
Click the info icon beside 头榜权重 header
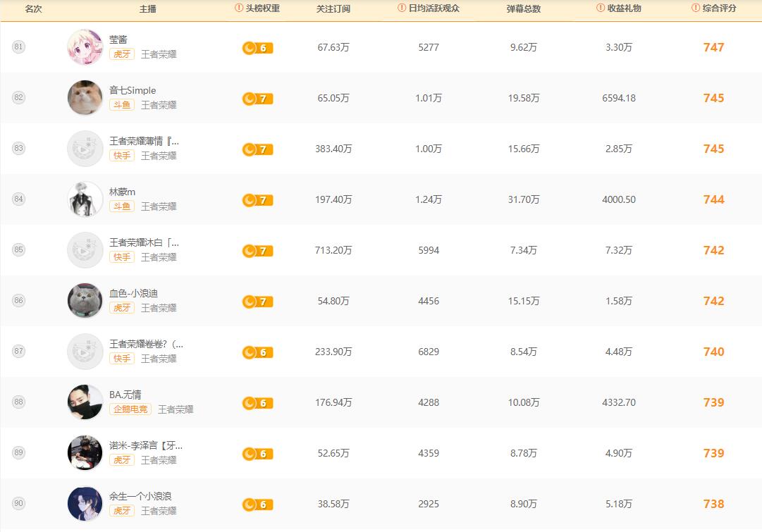[238, 8]
